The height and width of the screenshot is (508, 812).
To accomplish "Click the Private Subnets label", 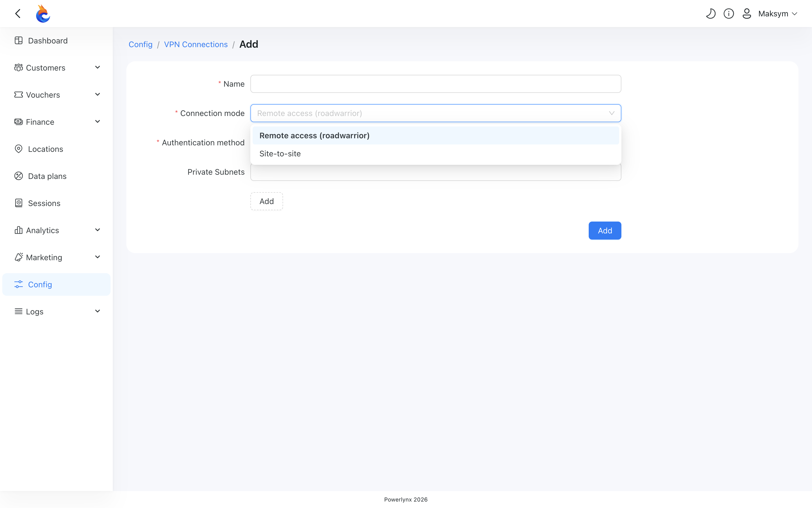I will (x=216, y=172).
